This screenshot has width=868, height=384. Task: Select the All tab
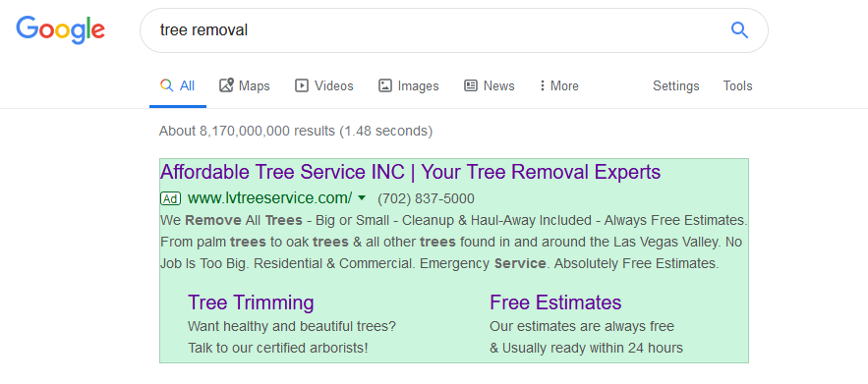[178, 85]
